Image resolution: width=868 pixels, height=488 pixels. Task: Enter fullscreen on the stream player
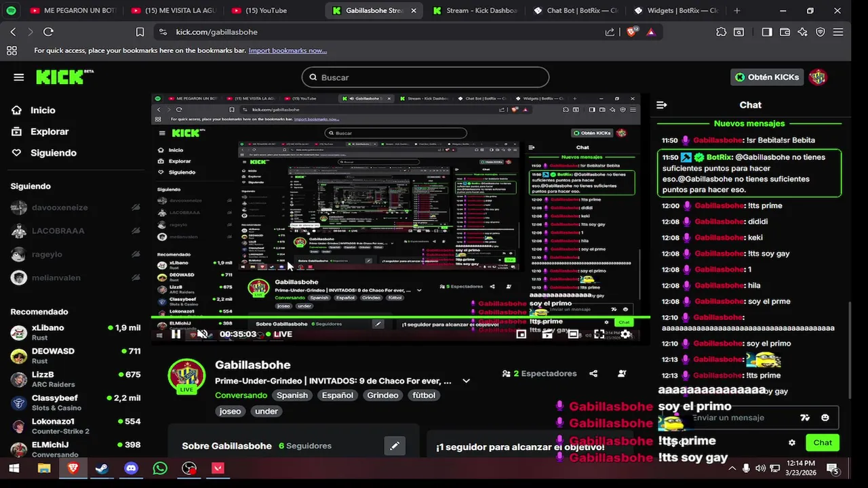coord(599,334)
